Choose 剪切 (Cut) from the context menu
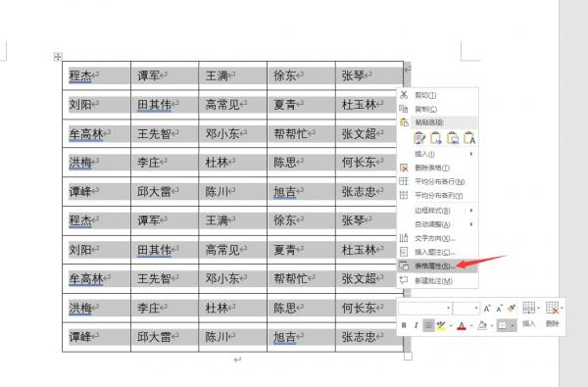Image resolution: width=588 pixels, height=387 pixels. (x=437, y=95)
